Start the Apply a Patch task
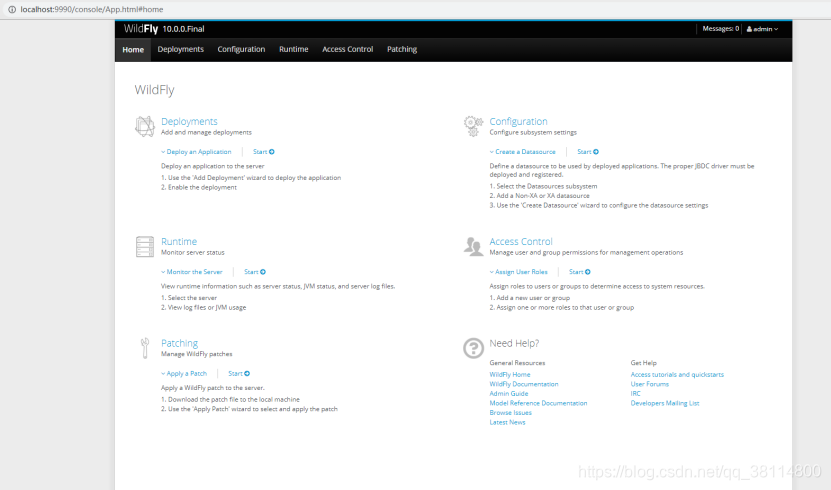Image resolution: width=831 pixels, height=490 pixels. [239, 373]
